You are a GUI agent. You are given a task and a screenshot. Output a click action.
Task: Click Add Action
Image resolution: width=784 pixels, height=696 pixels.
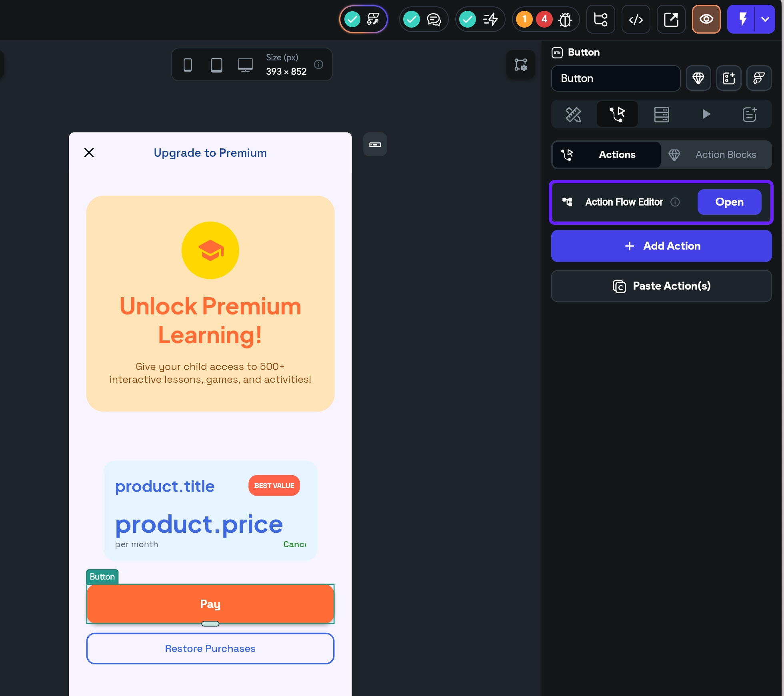(661, 246)
